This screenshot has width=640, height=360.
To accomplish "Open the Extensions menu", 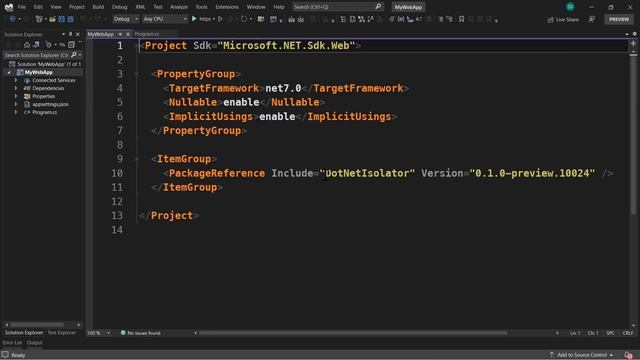I will pyautogui.click(x=227, y=7).
